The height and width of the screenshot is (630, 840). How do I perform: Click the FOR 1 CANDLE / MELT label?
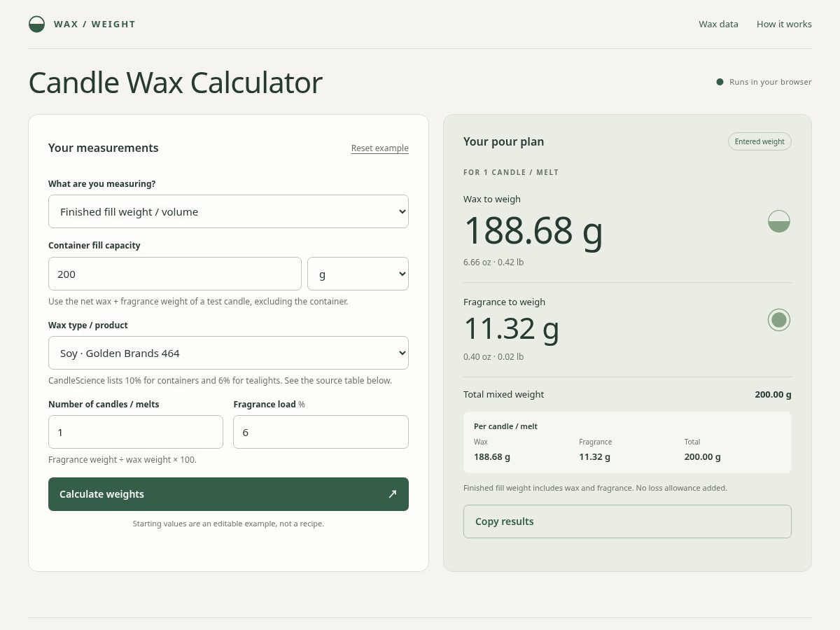coord(511,172)
